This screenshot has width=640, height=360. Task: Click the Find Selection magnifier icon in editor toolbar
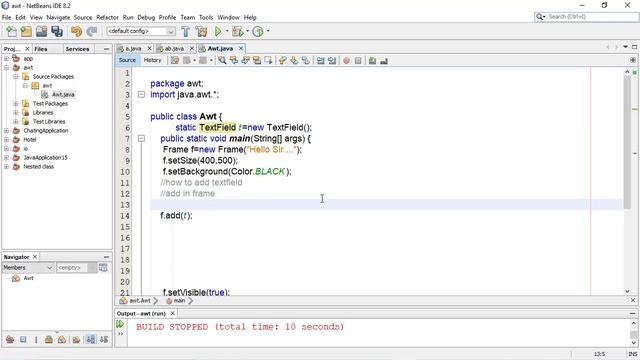[222, 61]
